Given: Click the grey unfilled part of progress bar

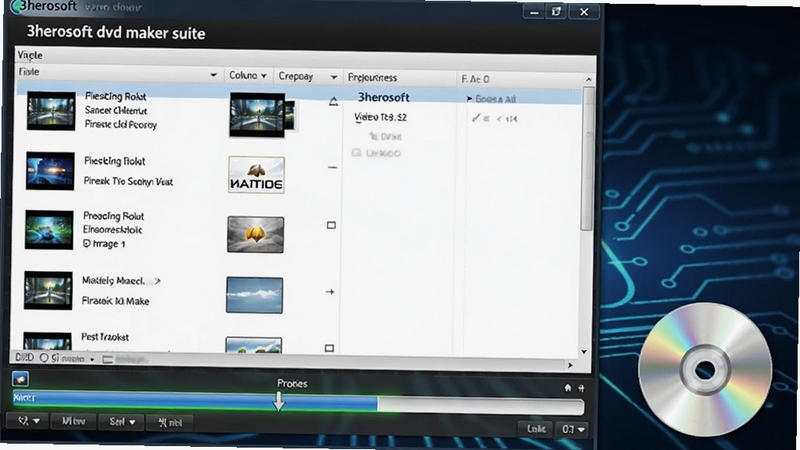Looking at the screenshot, I should pyautogui.click(x=481, y=406).
